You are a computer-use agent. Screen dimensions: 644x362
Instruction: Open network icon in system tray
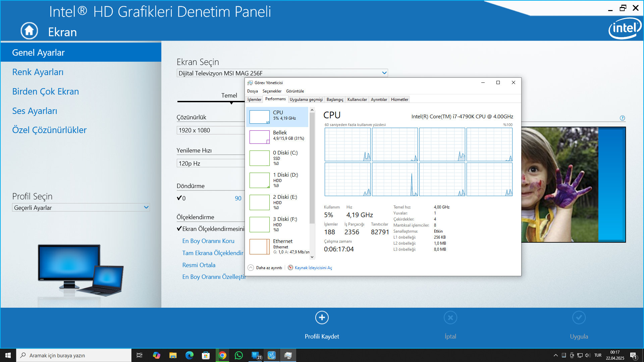tap(580, 355)
